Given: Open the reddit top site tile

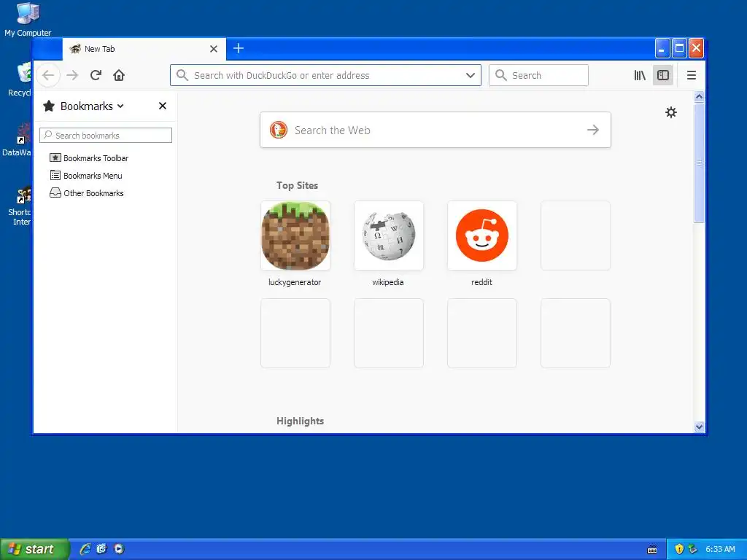Looking at the screenshot, I should coord(482,236).
